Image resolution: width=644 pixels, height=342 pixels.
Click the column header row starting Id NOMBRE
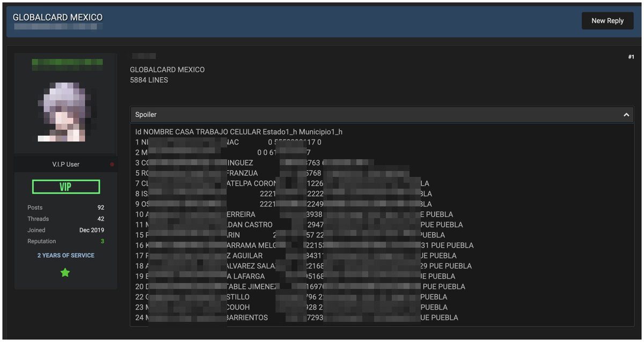239,132
